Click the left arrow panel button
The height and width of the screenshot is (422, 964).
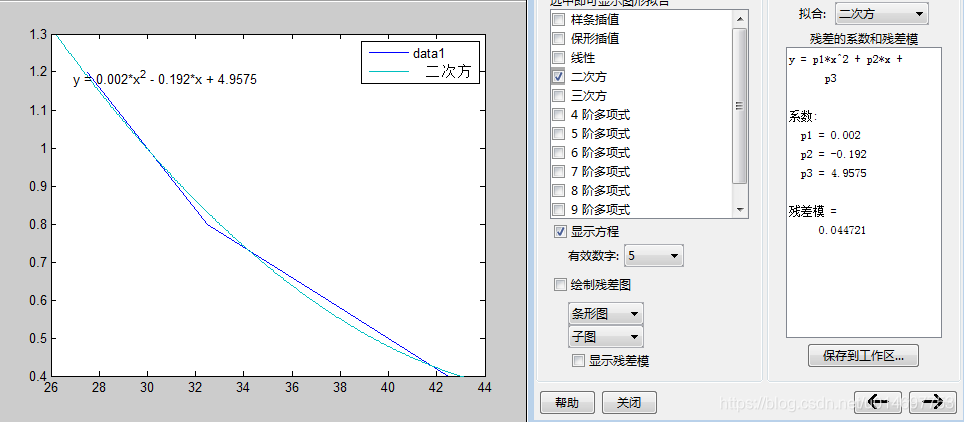tap(878, 402)
